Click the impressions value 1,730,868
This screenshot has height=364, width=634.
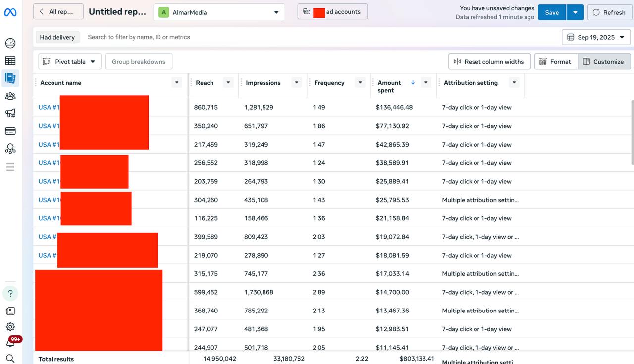259,292
